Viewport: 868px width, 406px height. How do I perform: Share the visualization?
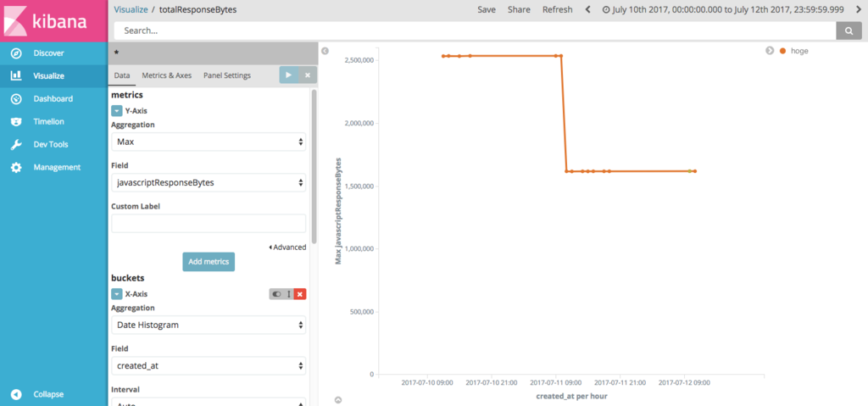[x=519, y=9]
